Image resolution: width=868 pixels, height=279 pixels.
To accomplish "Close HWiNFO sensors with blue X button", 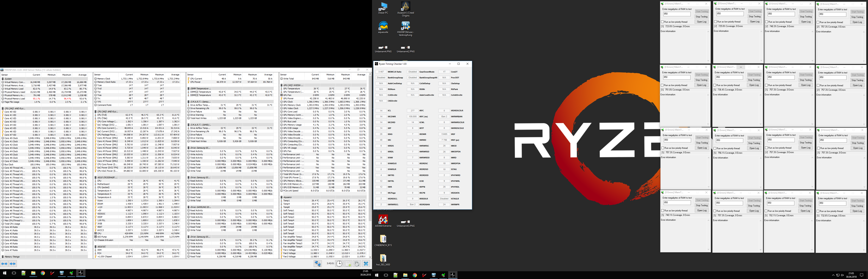I will tap(366, 264).
